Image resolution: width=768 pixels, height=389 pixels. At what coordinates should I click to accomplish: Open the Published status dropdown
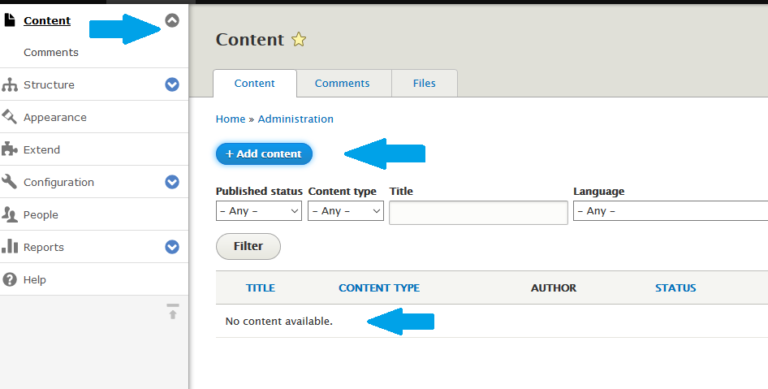coord(259,211)
